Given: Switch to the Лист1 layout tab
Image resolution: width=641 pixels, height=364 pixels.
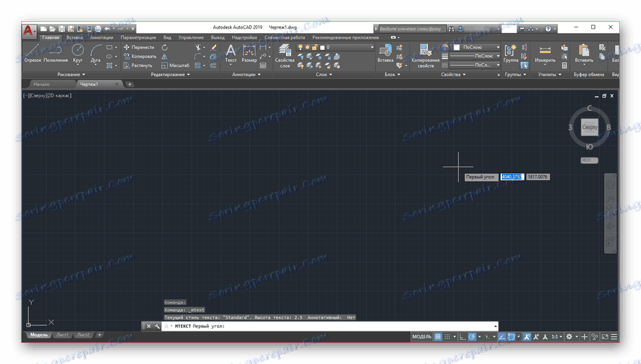Looking at the screenshot, I should [x=62, y=335].
